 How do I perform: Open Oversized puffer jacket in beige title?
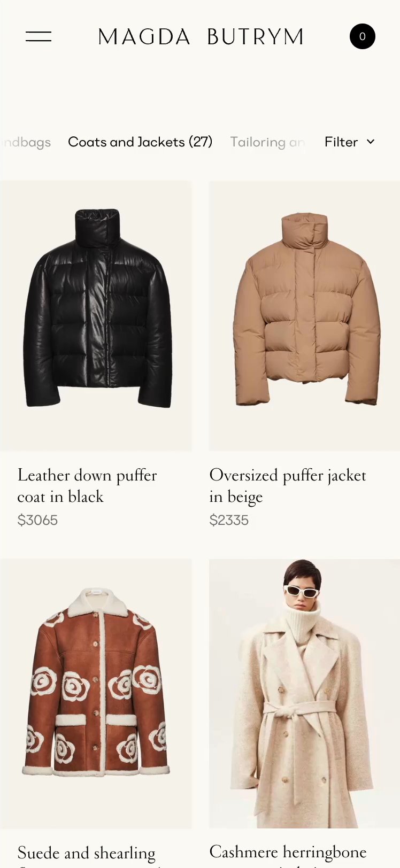[x=288, y=486]
